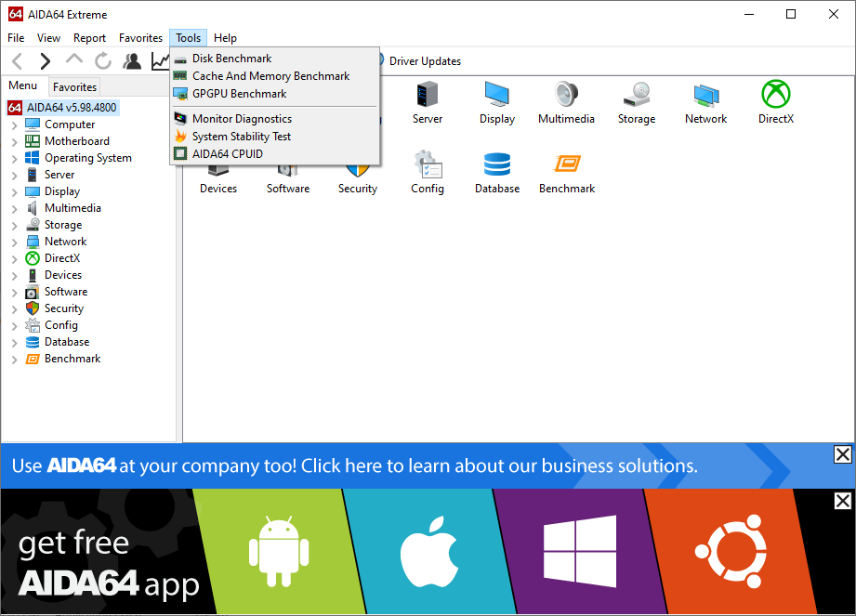Open the Help menu
Viewport: 856px width, 616px height.
tap(225, 38)
